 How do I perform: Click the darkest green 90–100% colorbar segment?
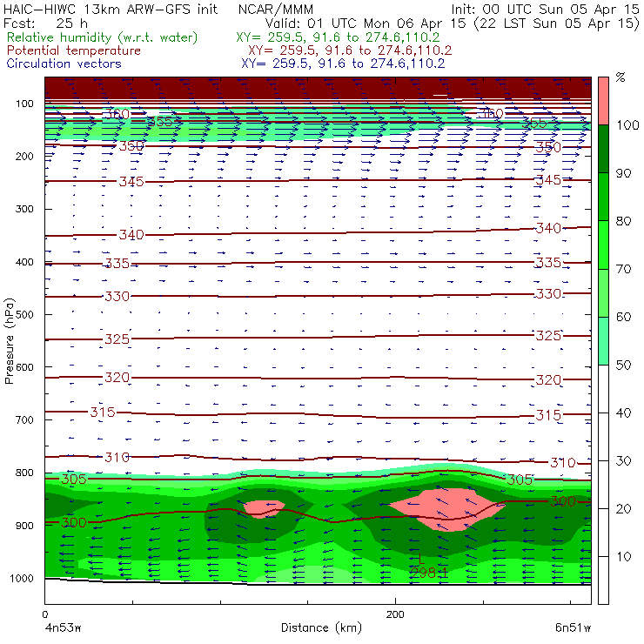[x=603, y=149]
